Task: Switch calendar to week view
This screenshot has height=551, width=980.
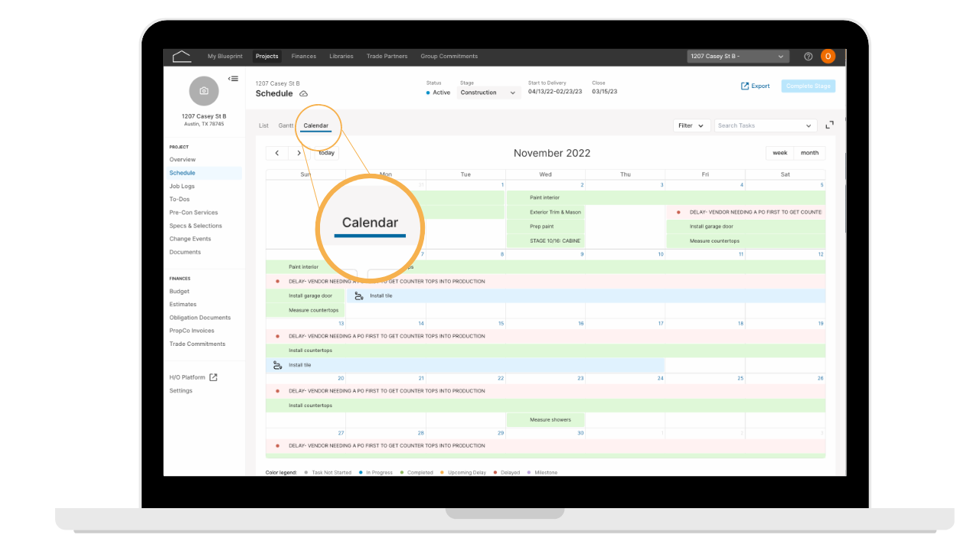Action: (x=780, y=153)
